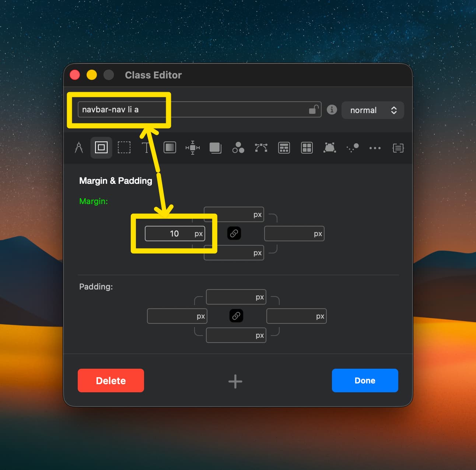Toggle the padding link-values button

tap(236, 316)
